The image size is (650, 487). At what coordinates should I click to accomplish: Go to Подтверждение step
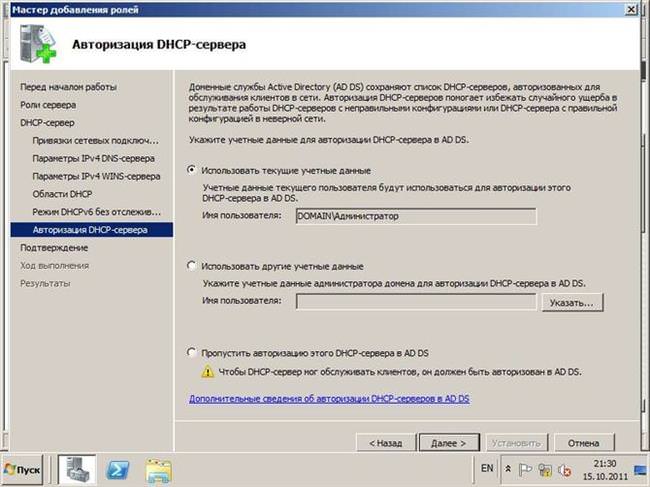click(x=54, y=247)
